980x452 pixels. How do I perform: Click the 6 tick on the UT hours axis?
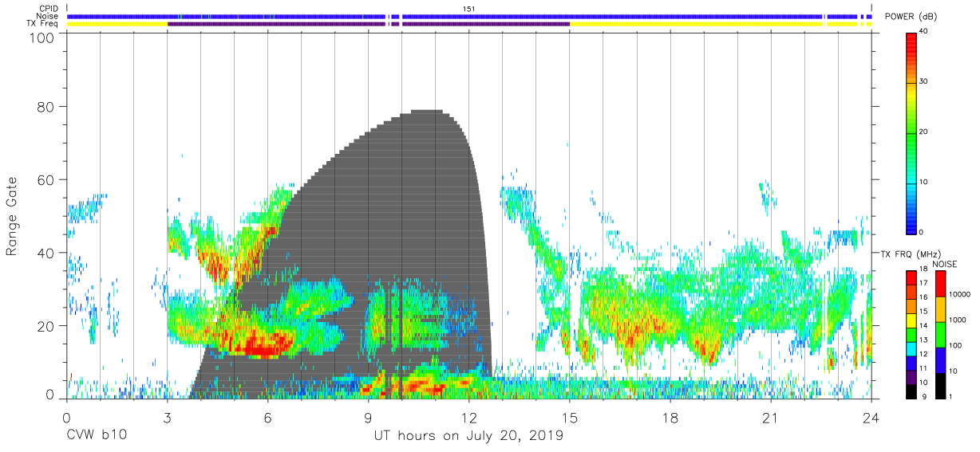click(267, 417)
